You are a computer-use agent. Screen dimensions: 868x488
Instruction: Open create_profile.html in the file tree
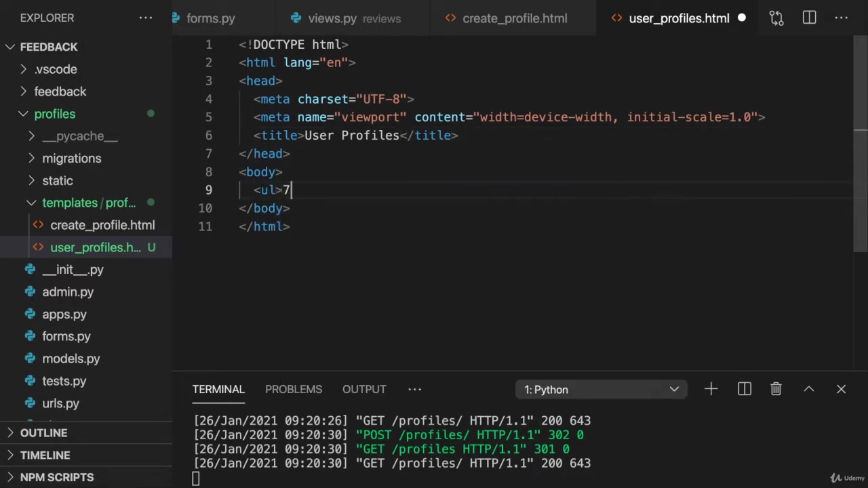[x=102, y=225]
